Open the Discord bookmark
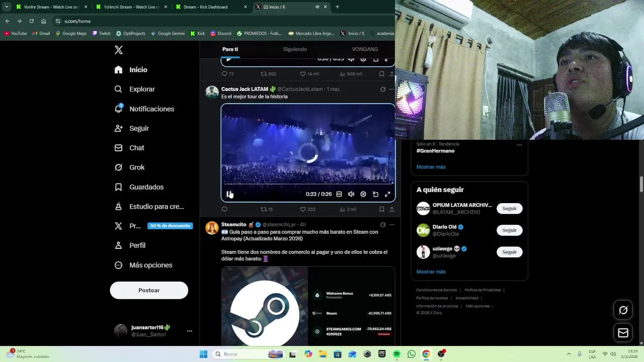The width and height of the screenshot is (644, 362). click(221, 34)
